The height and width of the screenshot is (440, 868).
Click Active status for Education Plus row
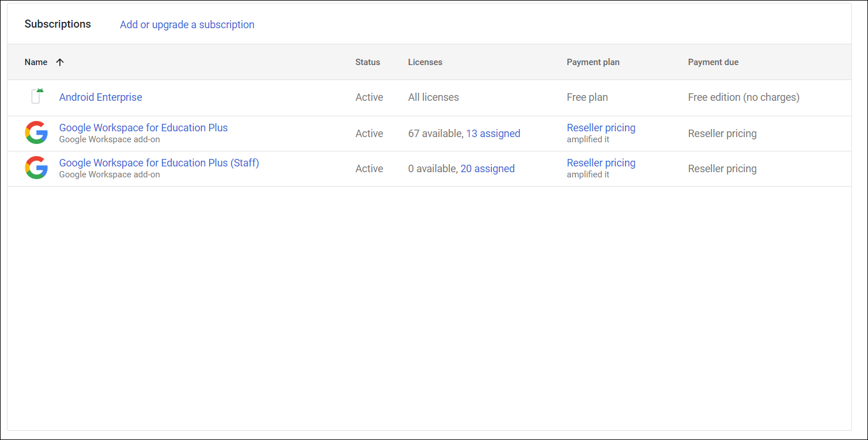point(369,134)
